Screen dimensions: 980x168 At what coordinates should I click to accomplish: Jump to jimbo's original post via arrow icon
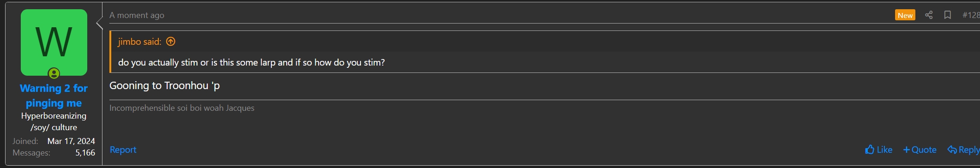(171, 42)
